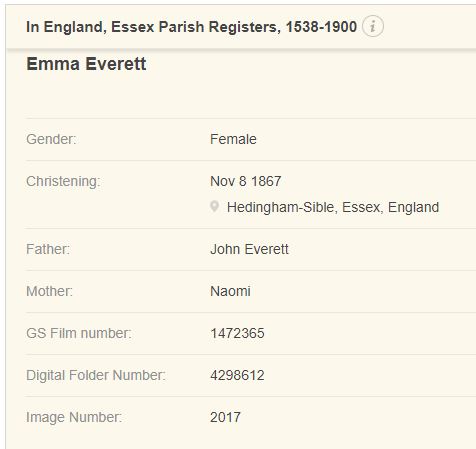
Task: Click the Digital Folder Number label
Action: (x=96, y=375)
